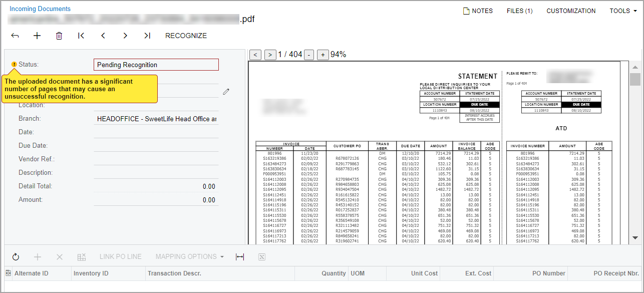Go to next PDF page
The image size is (644, 293).
tap(270, 55)
